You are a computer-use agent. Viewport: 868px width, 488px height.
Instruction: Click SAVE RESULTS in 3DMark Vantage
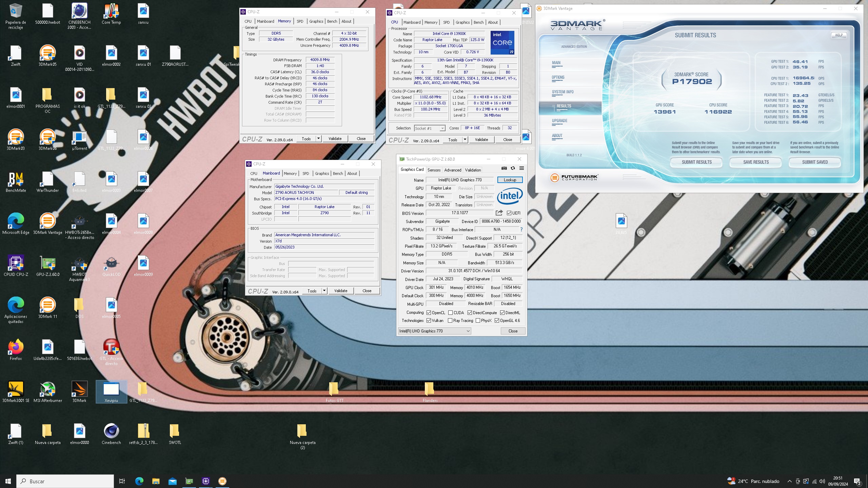pos(756,162)
